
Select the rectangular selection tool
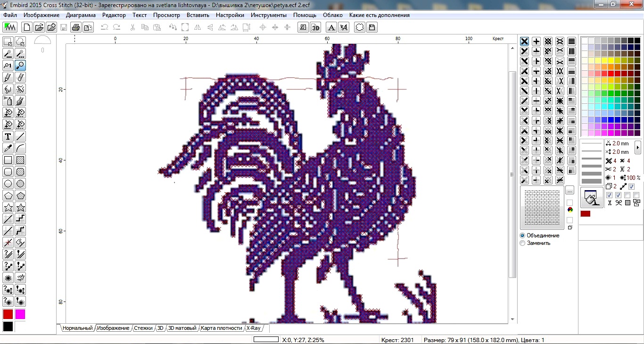tap(8, 42)
